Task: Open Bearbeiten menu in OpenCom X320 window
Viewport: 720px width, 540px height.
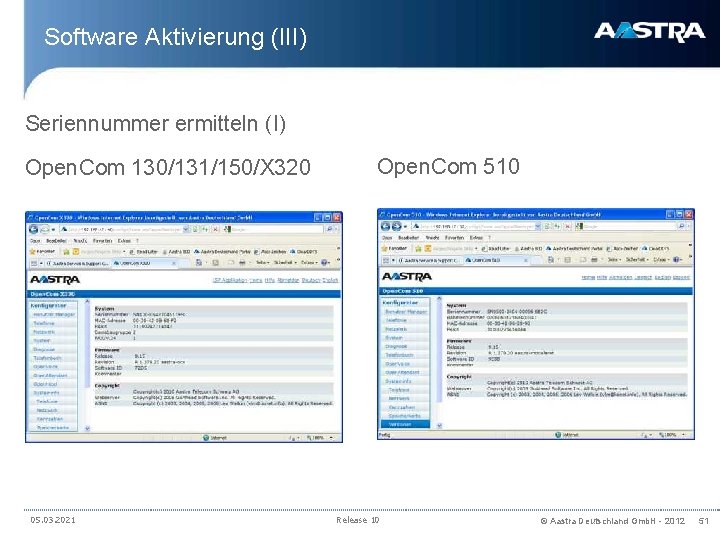Action: click(x=56, y=241)
